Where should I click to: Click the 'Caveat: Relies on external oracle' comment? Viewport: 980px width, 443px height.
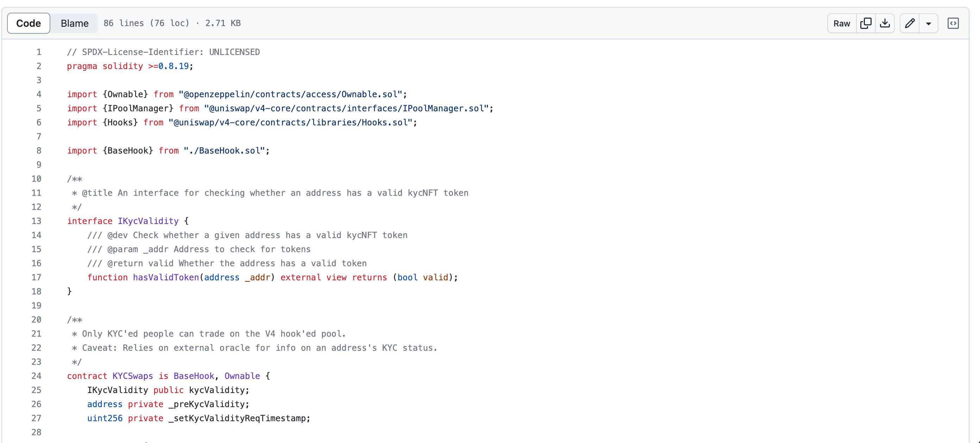pos(254,348)
